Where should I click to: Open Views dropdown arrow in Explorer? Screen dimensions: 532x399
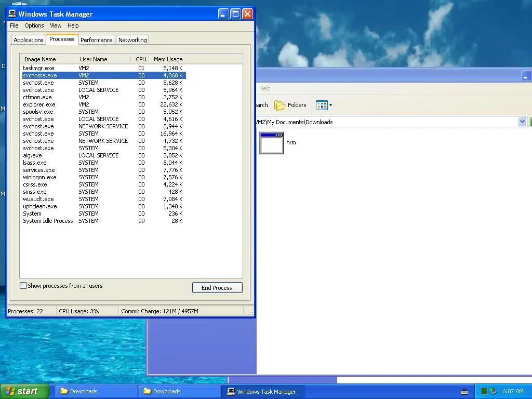[x=331, y=105]
